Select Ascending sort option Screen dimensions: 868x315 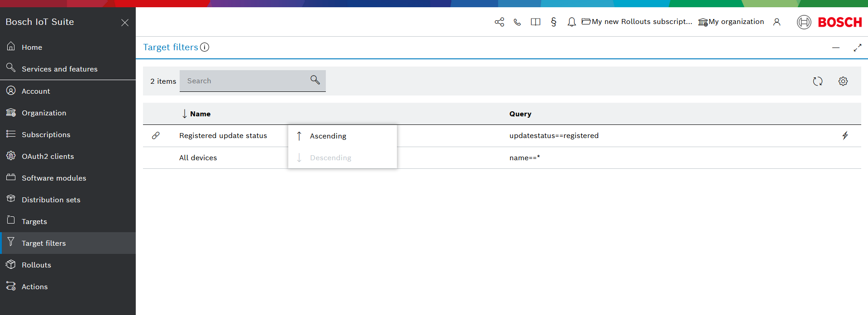[328, 136]
